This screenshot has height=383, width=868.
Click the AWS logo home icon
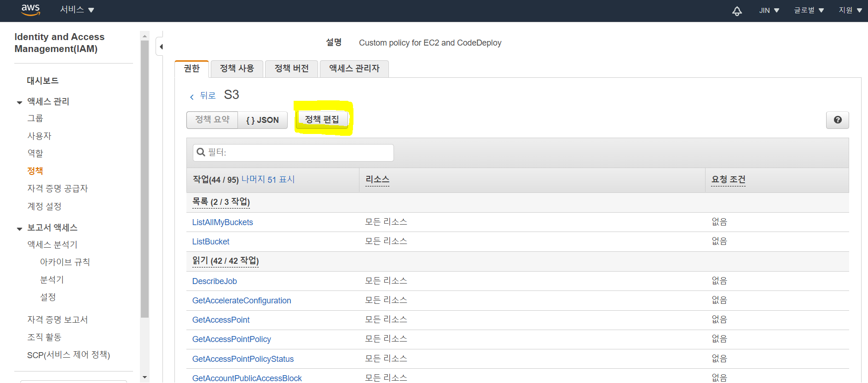pyautogui.click(x=30, y=10)
